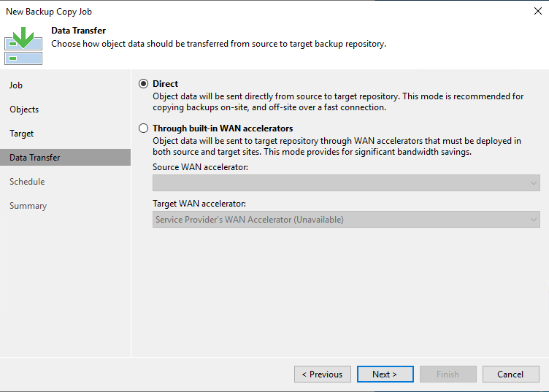Go to the Job wizard step
The height and width of the screenshot is (392, 549).
click(x=16, y=85)
